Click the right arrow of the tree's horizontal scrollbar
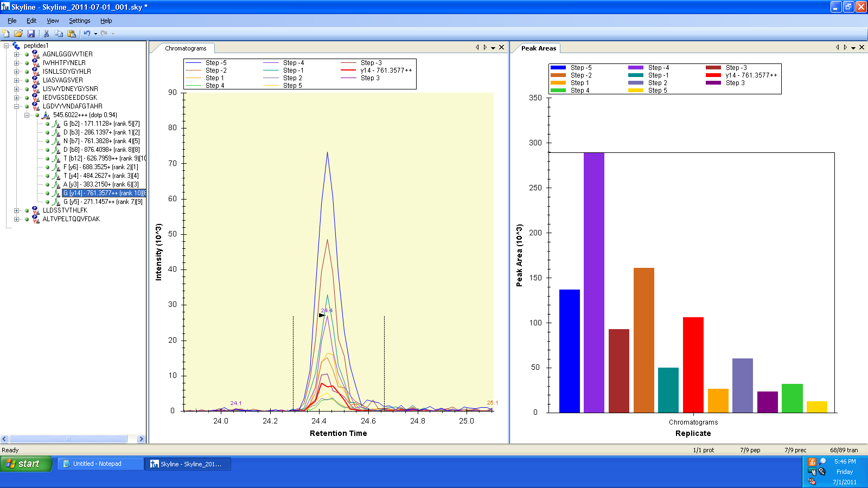This screenshot has height=488, width=868. [x=142, y=439]
